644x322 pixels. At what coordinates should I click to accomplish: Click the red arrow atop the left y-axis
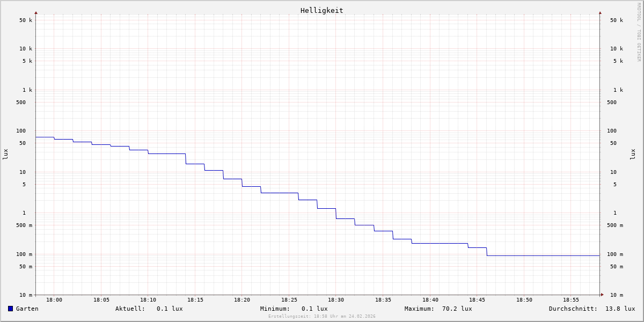36,12
